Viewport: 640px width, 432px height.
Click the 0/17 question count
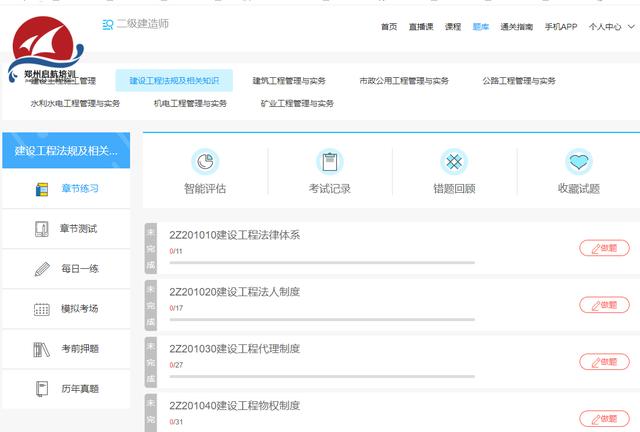pyautogui.click(x=176, y=308)
